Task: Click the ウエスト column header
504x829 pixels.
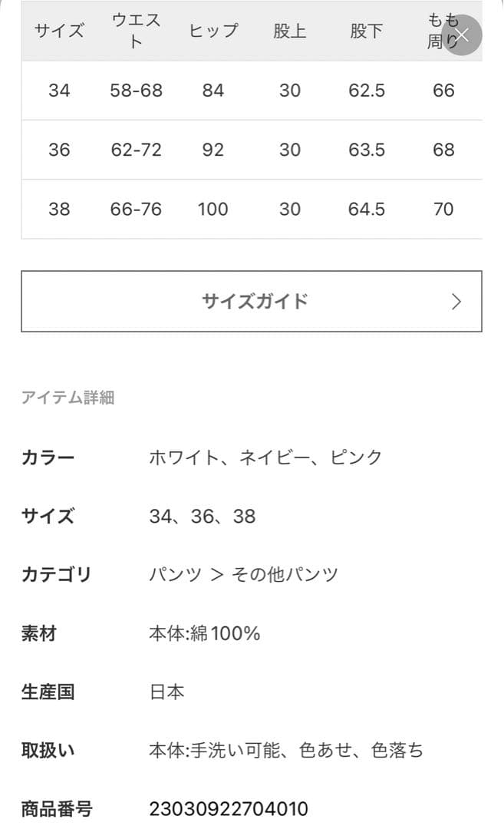Action: (x=136, y=31)
